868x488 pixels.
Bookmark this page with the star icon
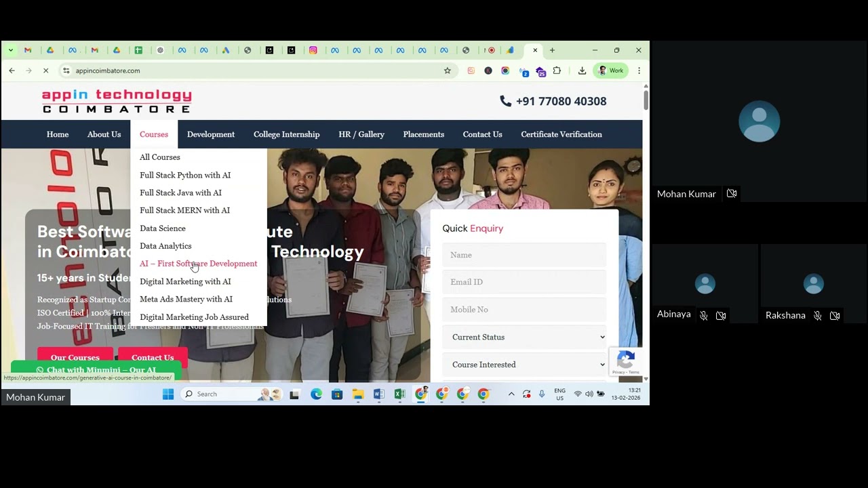[x=448, y=70]
